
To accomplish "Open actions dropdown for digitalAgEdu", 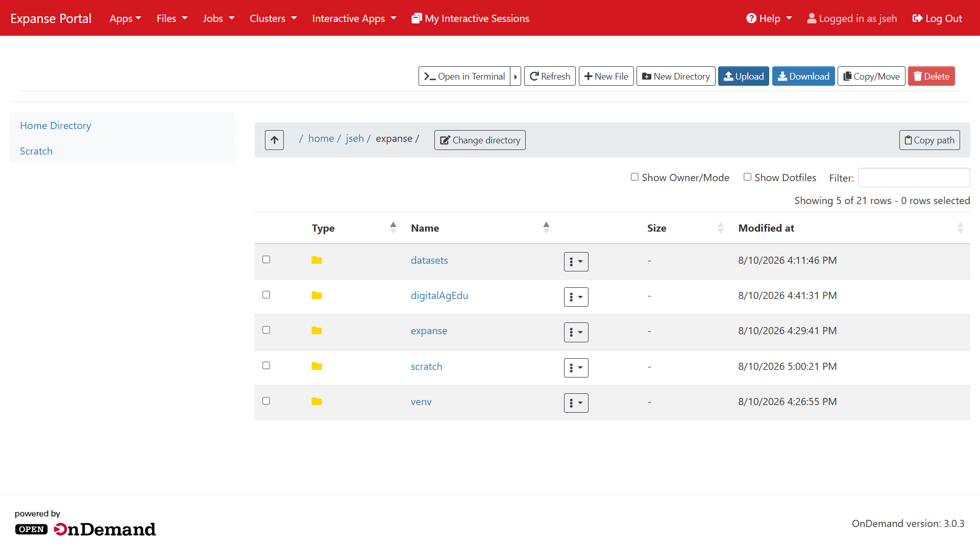I will pyautogui.click(x=576, y=297).
